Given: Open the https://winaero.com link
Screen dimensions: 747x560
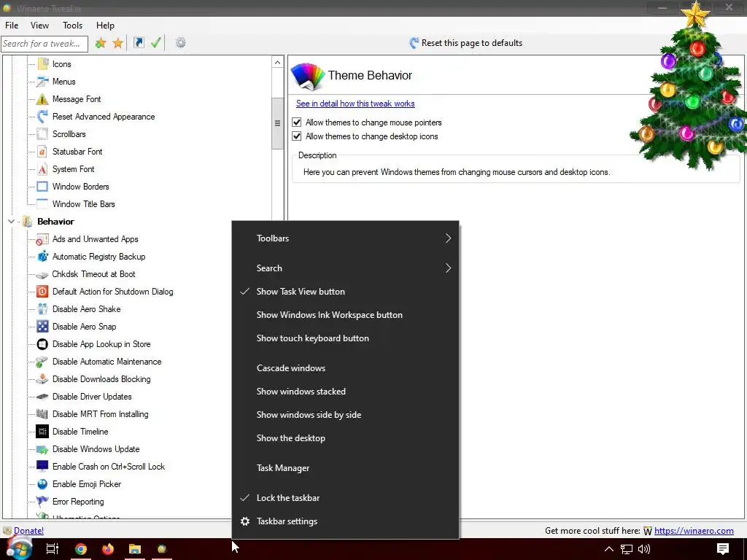Looking at the screenshot, I should pos(694,531).
